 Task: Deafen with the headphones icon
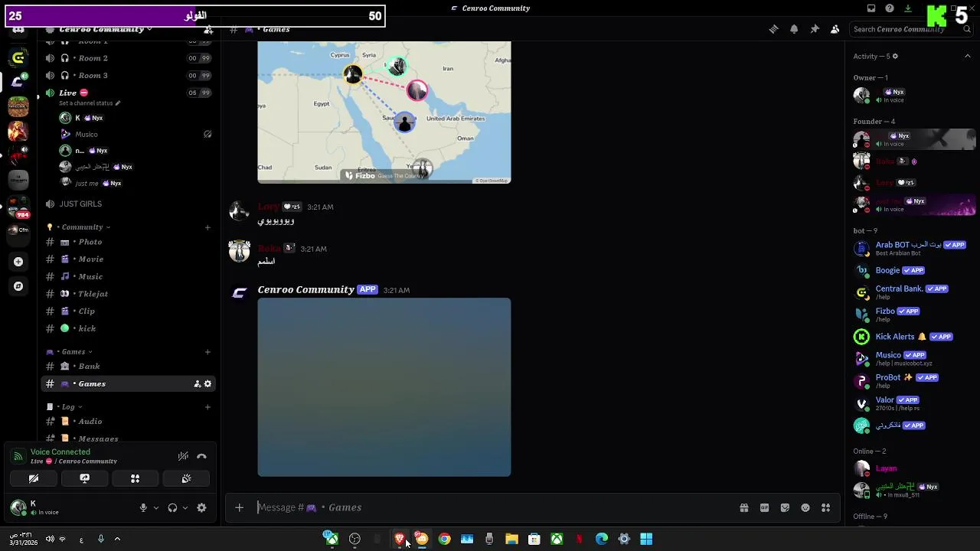[x=172, y=507]
